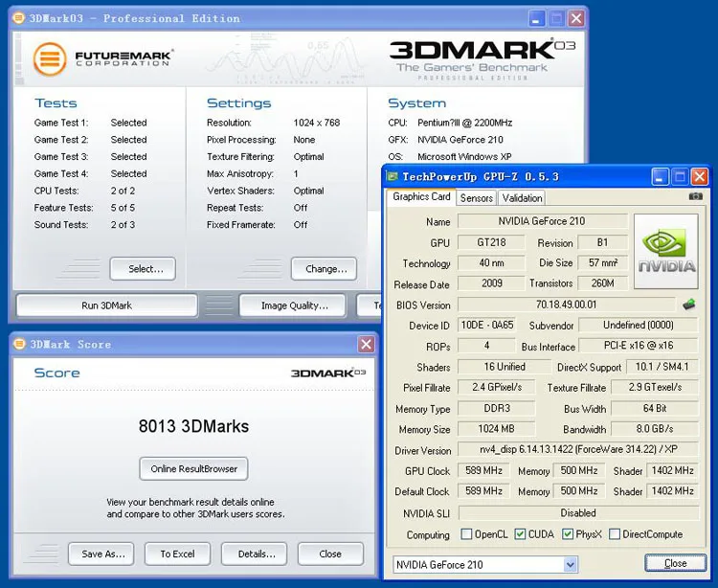Viewport: 718px width, 588px height.
Task: Click the Close button in GPU-Z
Action: 676,563
